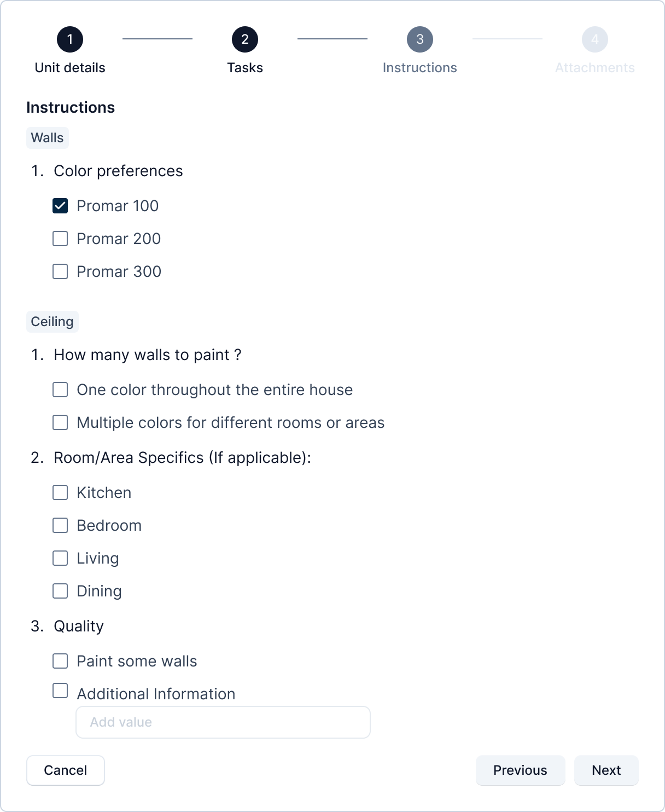Viewport: 665px width, 812px height.
Task: Check the Additional Information box
Action: click(x=60, y=691)
